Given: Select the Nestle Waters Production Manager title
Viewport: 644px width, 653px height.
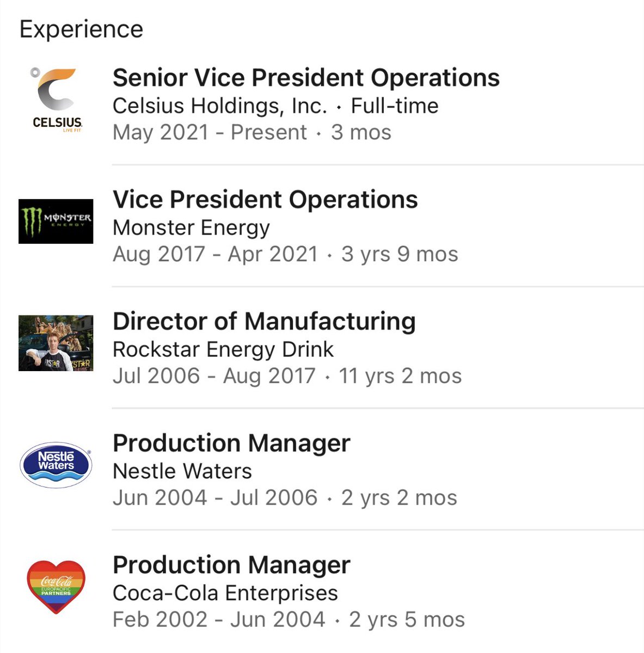Looking at the screenshot, I should (x=231, y=443).
